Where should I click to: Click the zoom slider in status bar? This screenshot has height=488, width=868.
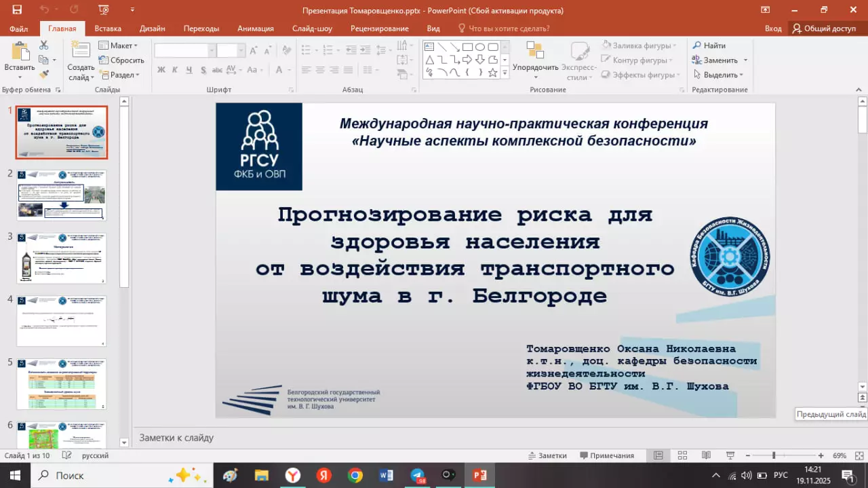774,455
